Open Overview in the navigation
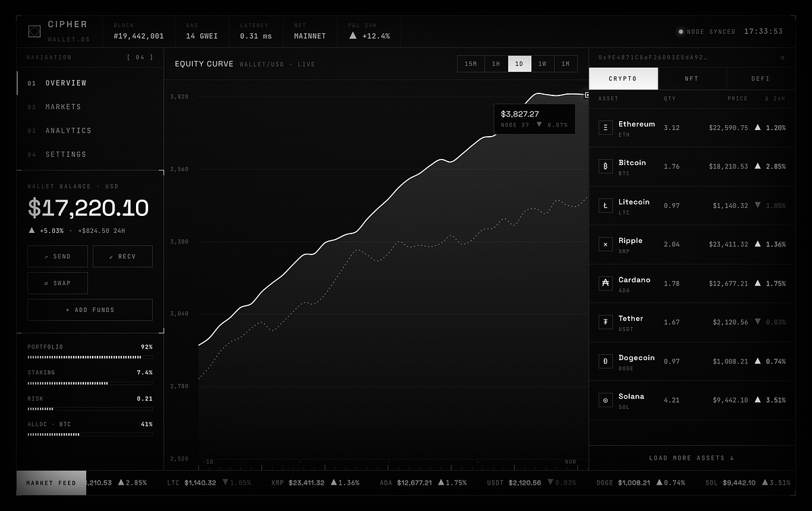This screenshot has width=812, height=511. [x=90, y=83]
